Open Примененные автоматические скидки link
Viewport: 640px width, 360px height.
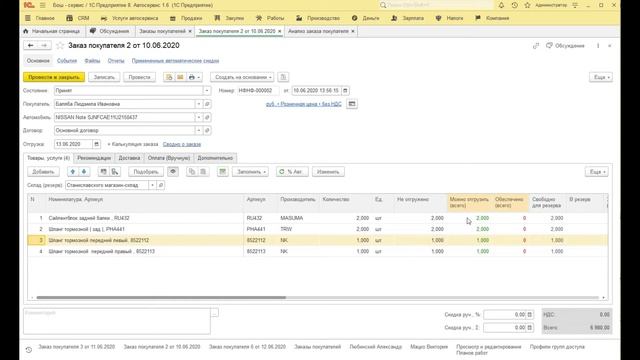[175, 61]
